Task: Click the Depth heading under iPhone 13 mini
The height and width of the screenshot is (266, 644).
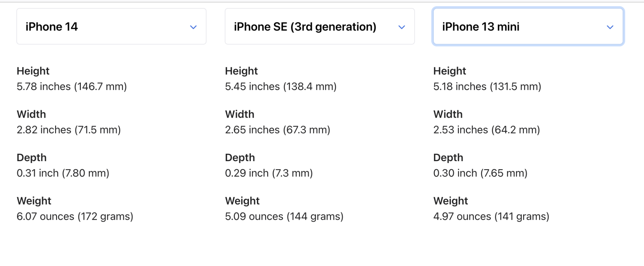Action: coord(448,158)
